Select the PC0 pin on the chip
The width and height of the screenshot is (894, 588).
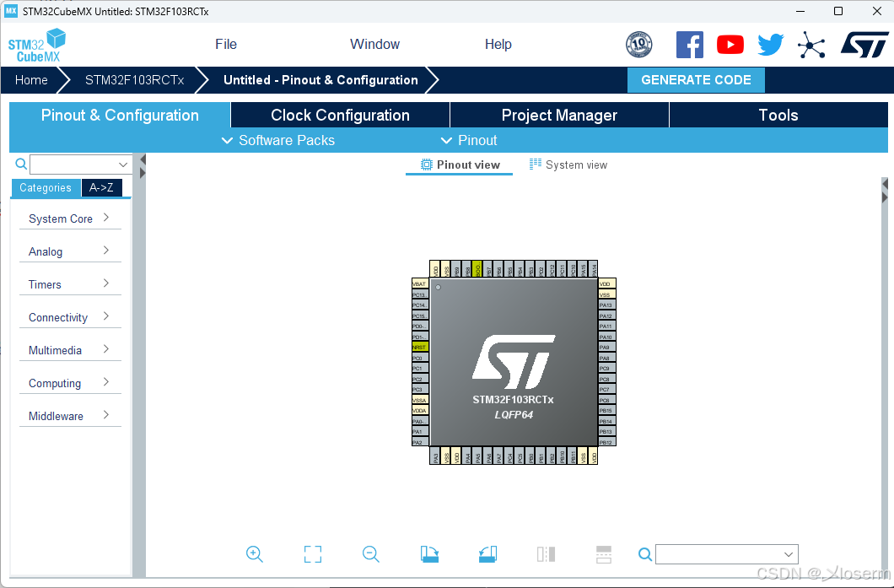[x=420, y=358]
